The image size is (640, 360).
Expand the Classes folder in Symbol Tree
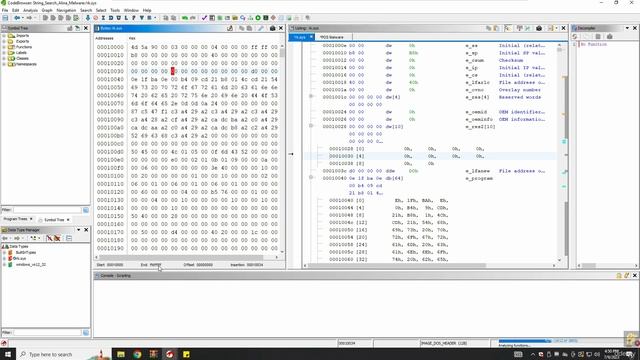click(x=4, y=59)
